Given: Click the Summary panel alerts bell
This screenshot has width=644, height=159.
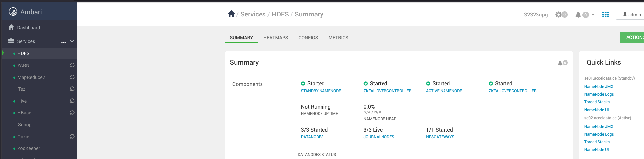Looking at the screenshot, I should (560, 63).
